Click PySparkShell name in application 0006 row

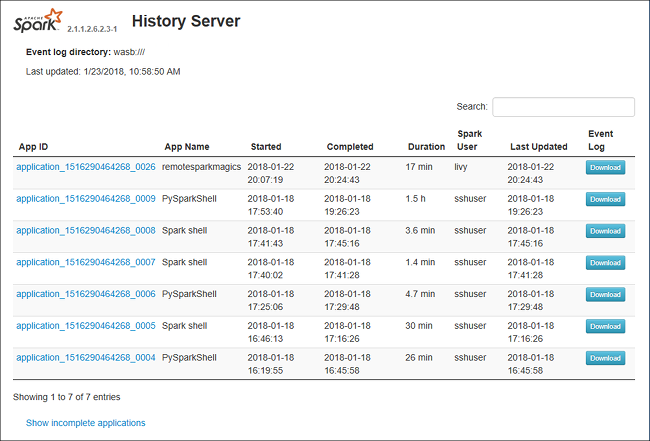[189, 294]
